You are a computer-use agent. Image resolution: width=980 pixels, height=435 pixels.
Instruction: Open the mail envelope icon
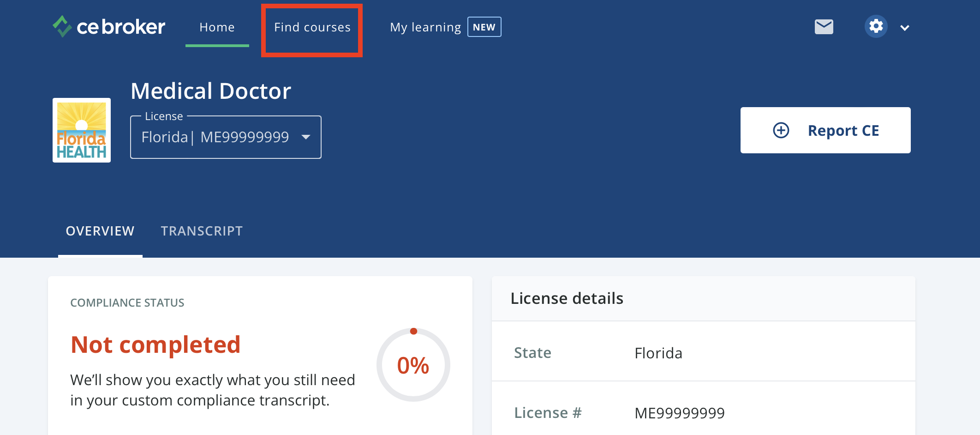tap(824, 27)
